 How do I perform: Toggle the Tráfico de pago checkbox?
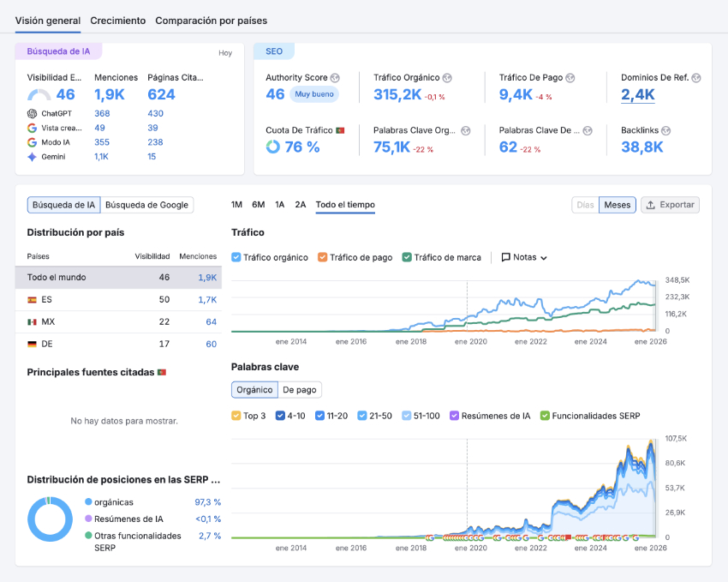pos(323,257)
